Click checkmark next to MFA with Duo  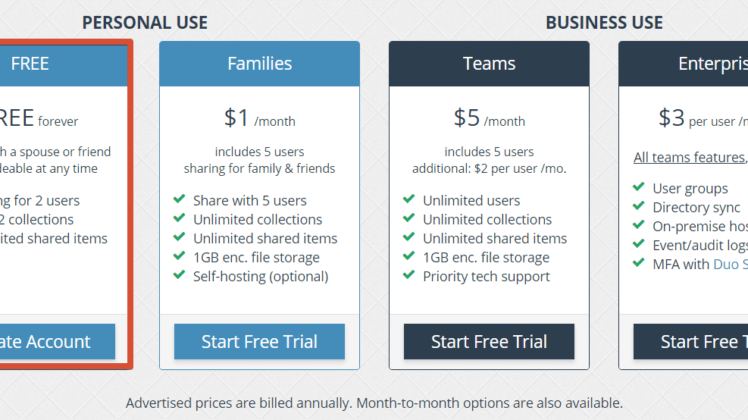(x=639, y=263)
